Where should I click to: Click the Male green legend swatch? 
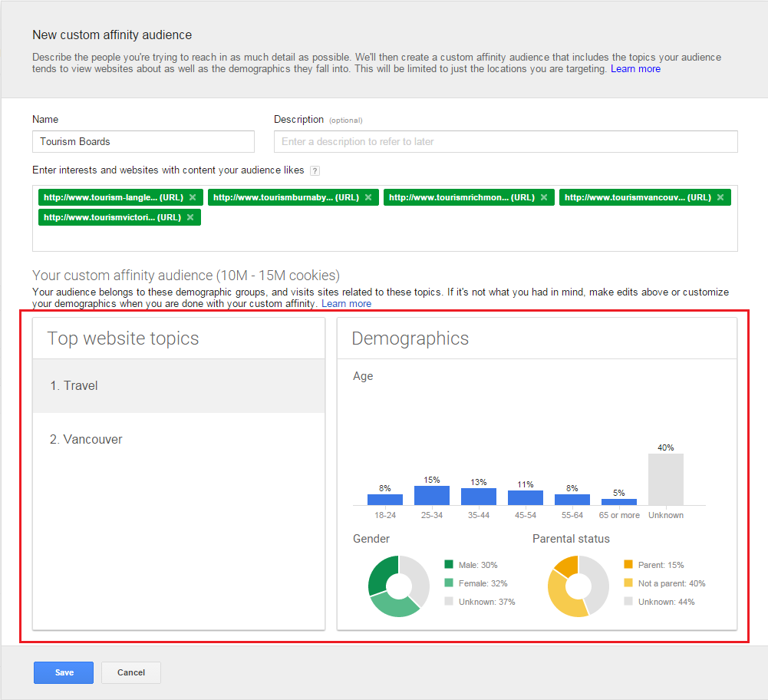point(448,565)
